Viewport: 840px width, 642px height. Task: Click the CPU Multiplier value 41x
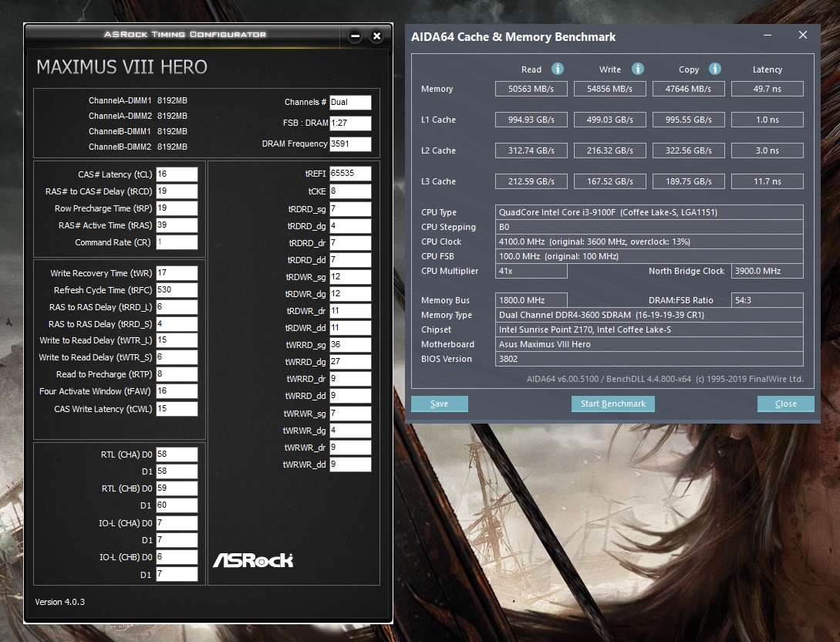(x=531, y=271)
